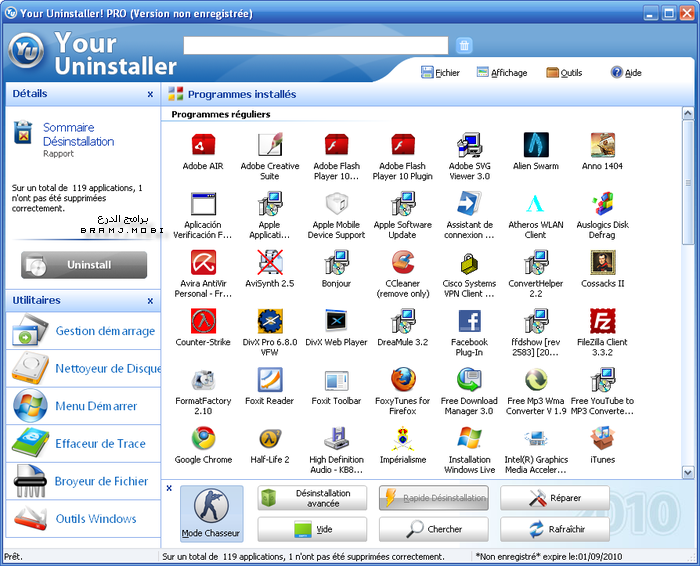This screenshot has height=566, width=700.
Task: Choose the Avira AntiVir Personal icon
Action: tap(203, 263)
